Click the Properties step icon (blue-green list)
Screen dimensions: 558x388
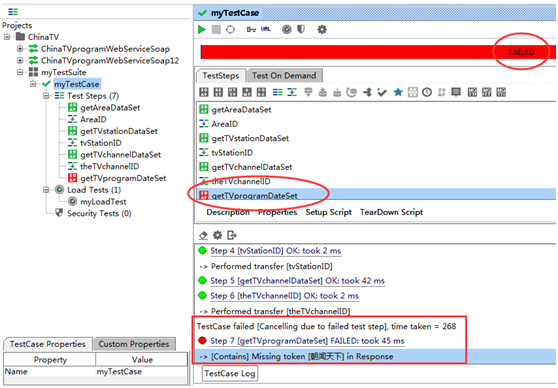pos(278,93)
